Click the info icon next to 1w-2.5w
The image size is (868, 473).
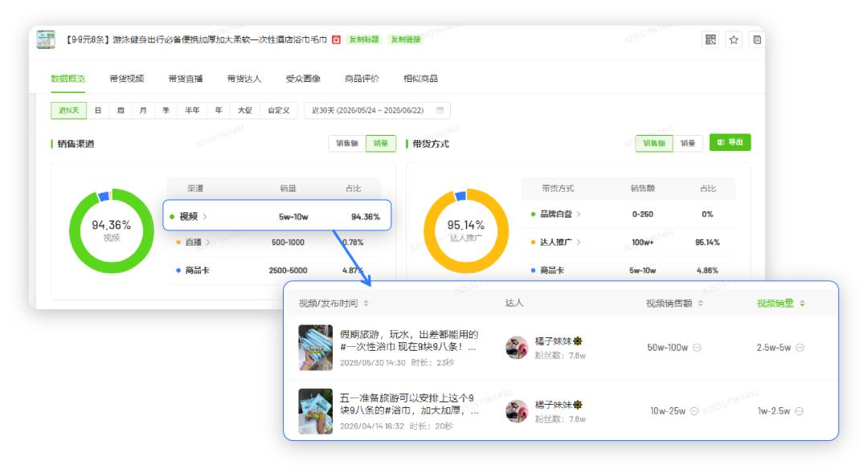(800, 411)
